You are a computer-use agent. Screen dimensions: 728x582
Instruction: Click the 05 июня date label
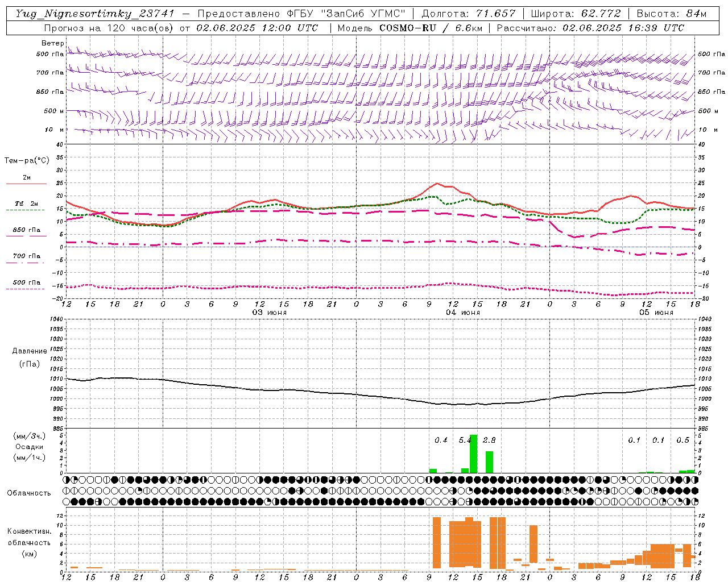tap(656, 313)
